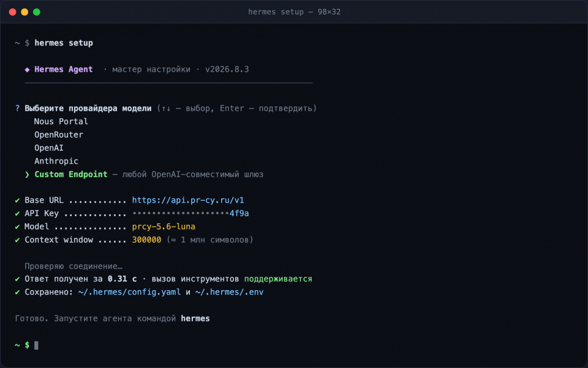Click the model name 'prcy-5.6-luna'
Viewport: 588px width, 368px height.
coord(163,227)
